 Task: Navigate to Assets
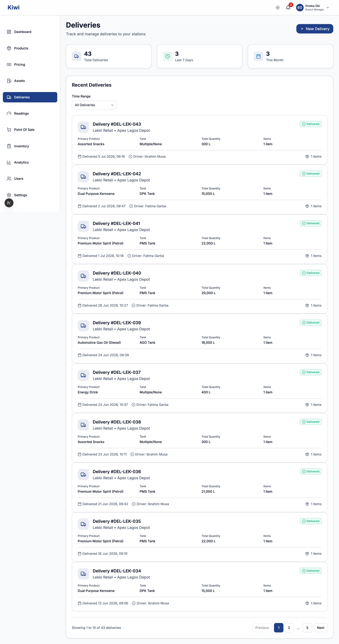[30, 81]
